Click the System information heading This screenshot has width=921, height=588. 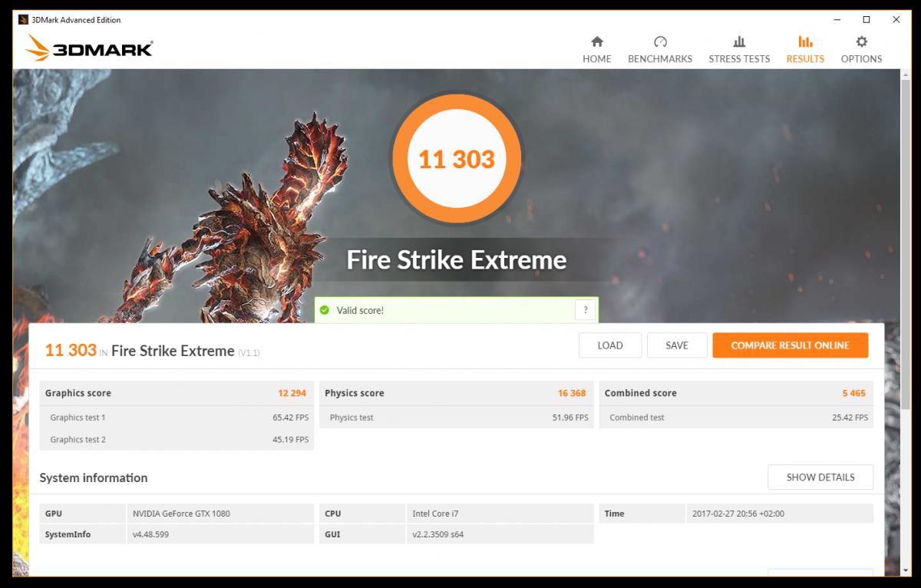(x=94, y=477)
